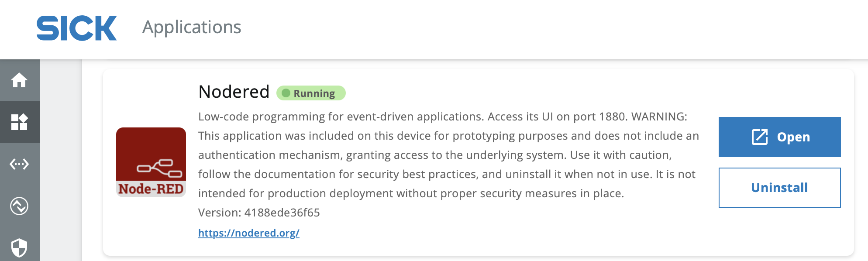This screenshot has width=868, height=261.
Task: Open the security shield sidebar icon
Action: click(20, 247)
